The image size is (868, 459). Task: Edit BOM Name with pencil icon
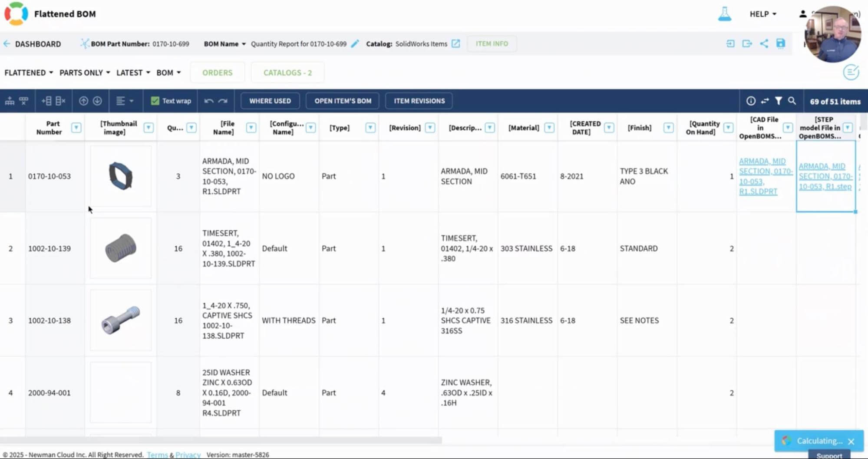tap(355, 43)
